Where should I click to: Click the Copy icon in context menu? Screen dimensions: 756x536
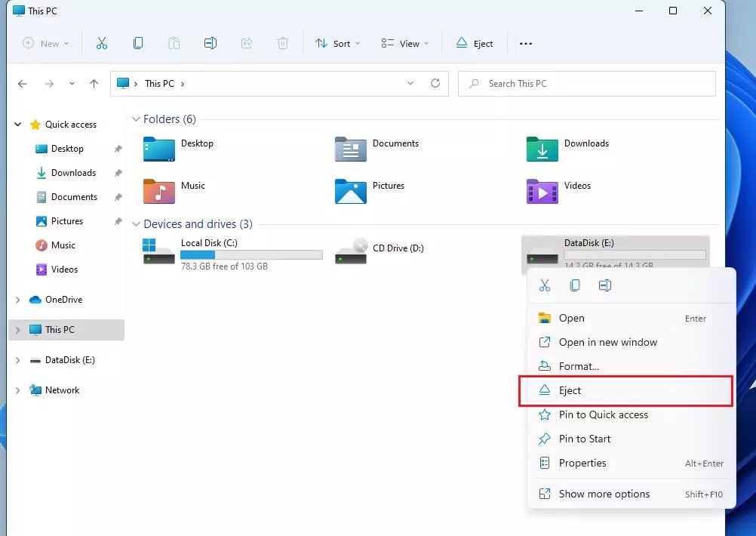click(x=575, y=285)
